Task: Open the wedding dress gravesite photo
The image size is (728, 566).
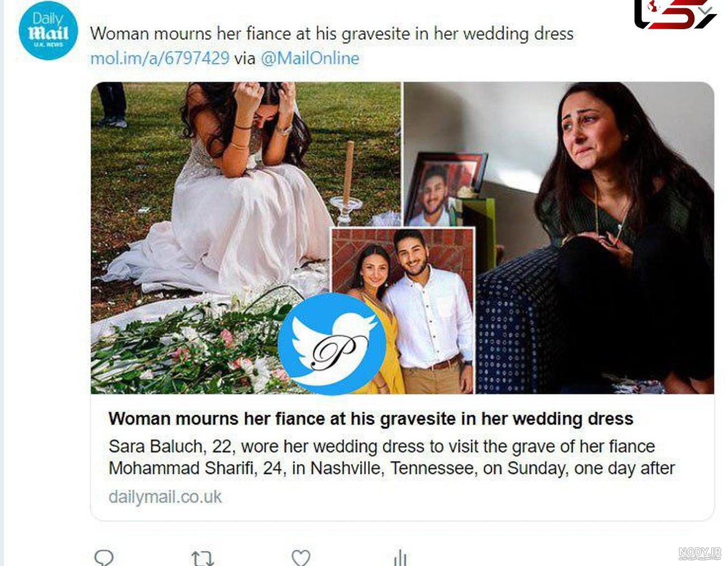Action: [x=245, y=238]
